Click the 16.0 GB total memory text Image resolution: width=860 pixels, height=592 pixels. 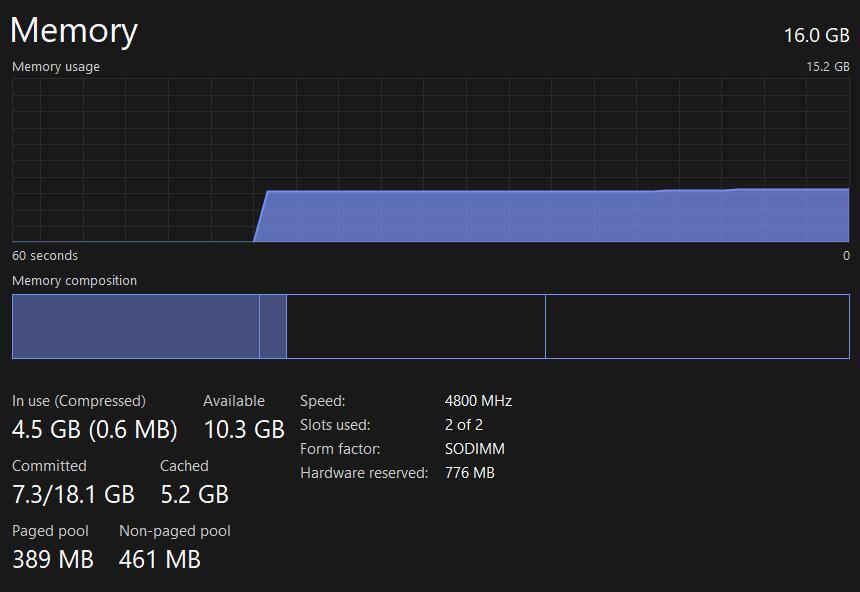pyautogui.click(x=816, y=35)
